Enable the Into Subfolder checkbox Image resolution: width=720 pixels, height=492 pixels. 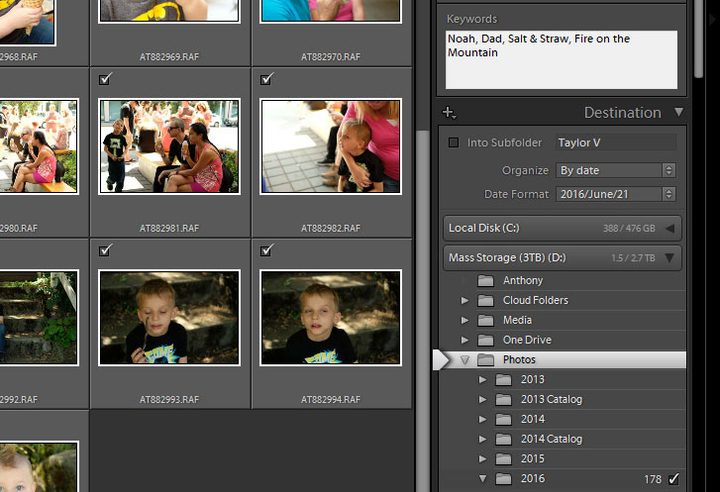[x=453, y=142]
